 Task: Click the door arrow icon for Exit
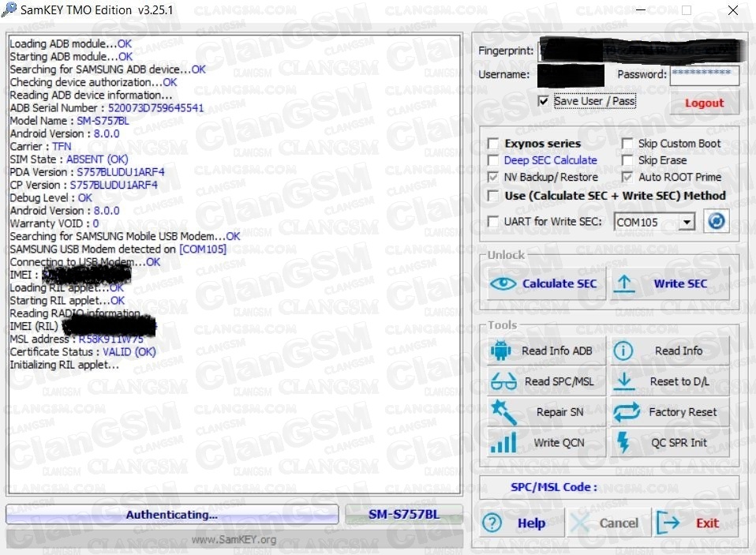[x=668, y=523]
